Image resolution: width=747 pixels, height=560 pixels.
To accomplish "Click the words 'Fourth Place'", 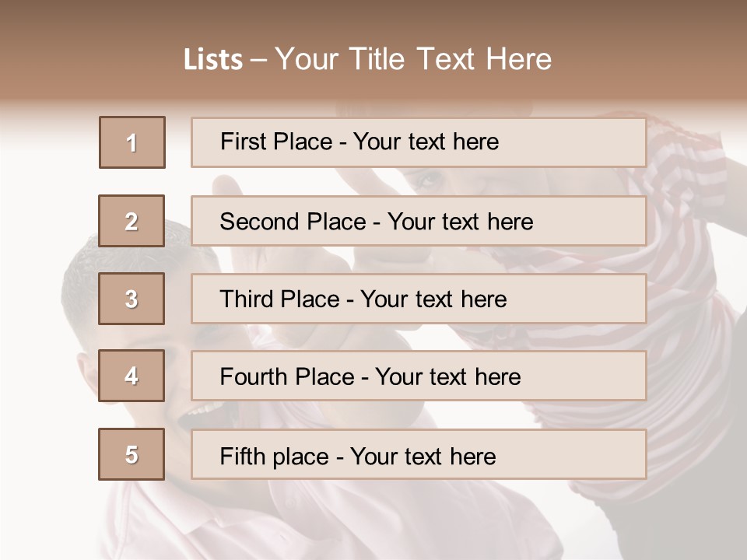I will point(287,376).
